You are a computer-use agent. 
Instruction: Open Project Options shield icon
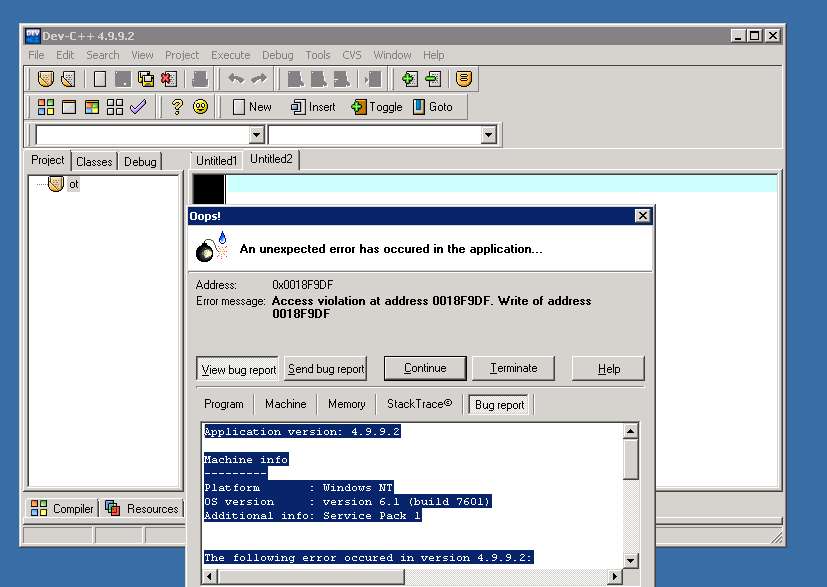coord(464,79)
